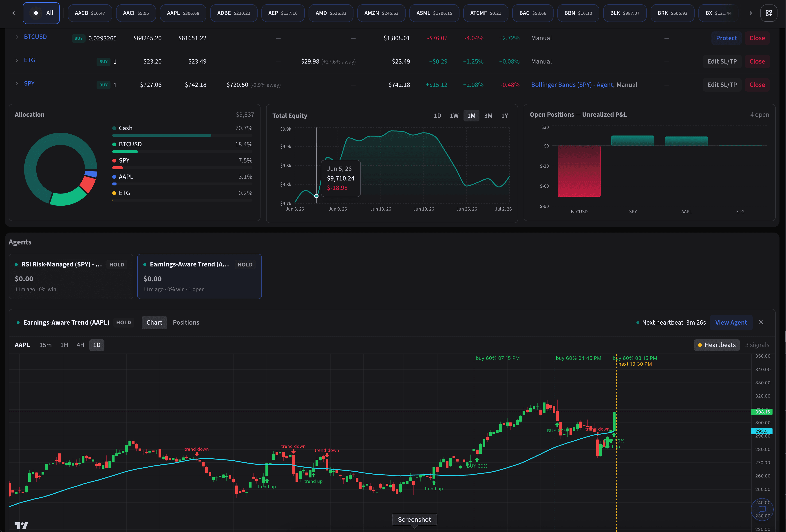Close the Earnings-Aware Trend detail panel
Viewport: 786px width, 532px height.
[x=761, y=322]
